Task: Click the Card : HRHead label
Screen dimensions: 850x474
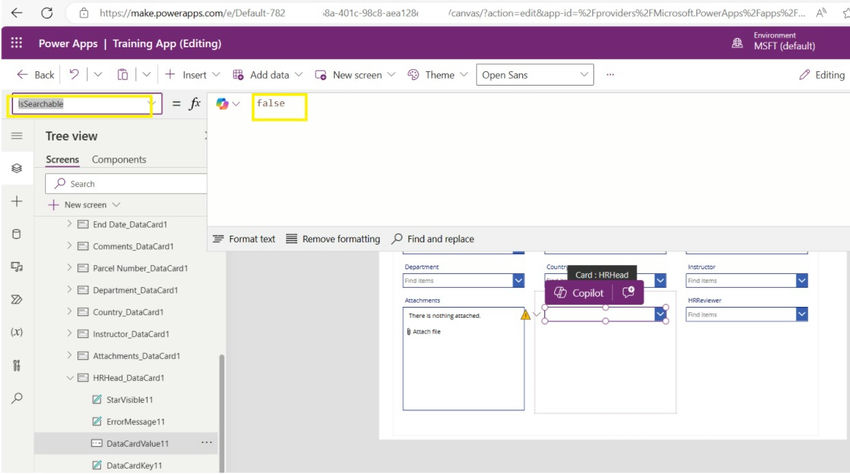Action: [x=602, y=275]
